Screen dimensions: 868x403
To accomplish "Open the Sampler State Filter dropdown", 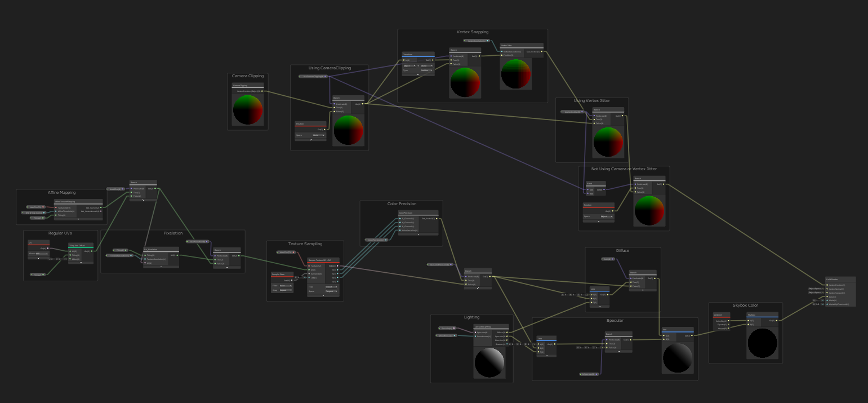I will coord(286,286).
